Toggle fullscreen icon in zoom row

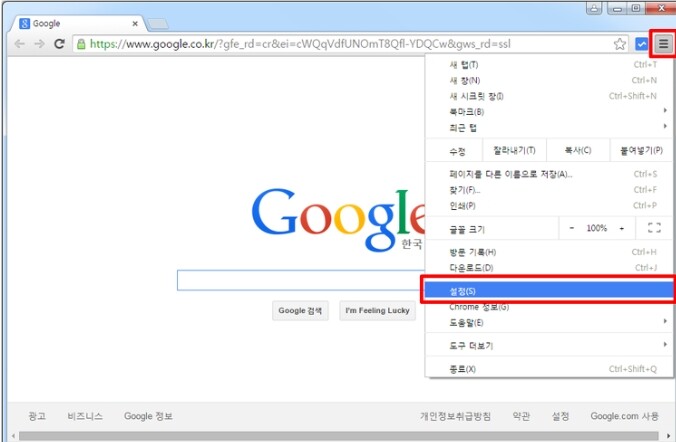pyautogui.click(x=654, y=228)
